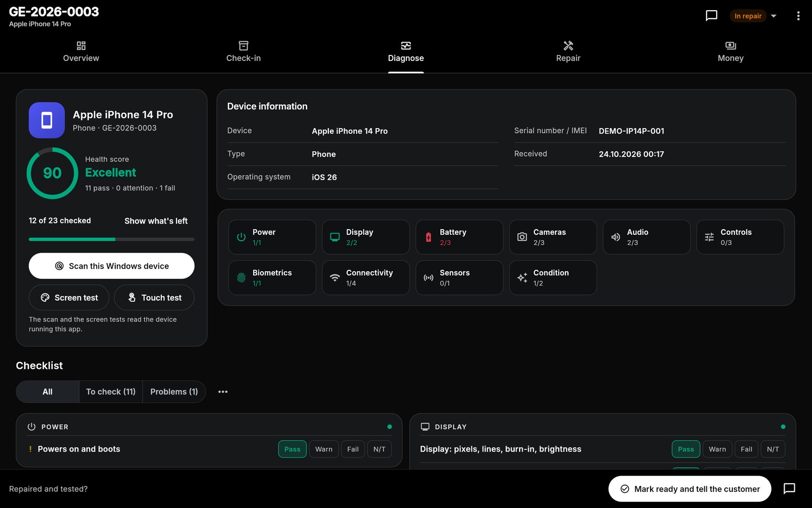Mark Powers on and boots as Pass
The height and width of the screenshot is (508, 812).
point(292,449)
